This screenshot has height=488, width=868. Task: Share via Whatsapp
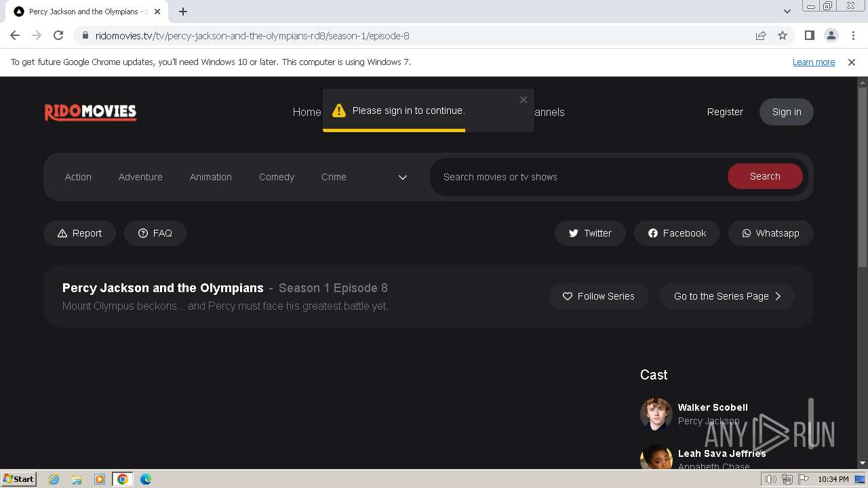click(770, 233)
